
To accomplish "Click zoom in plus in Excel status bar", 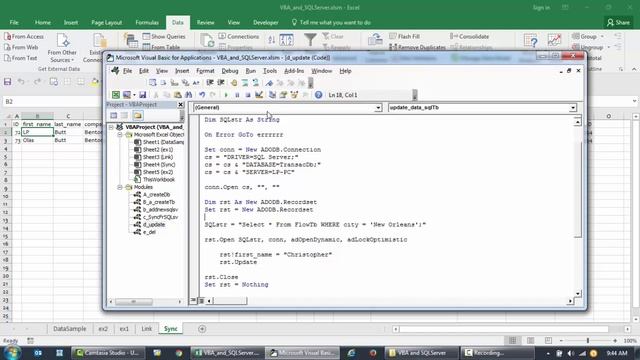I will coord(615,340).
